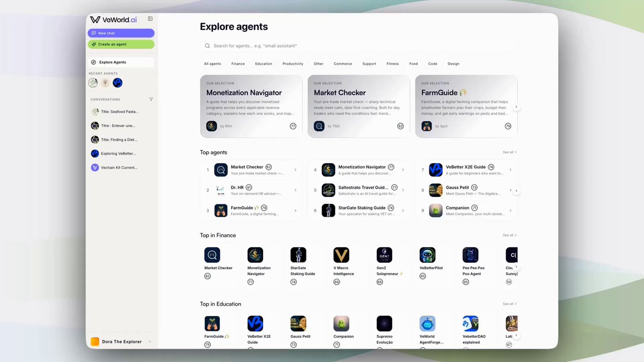644x362 pixels.
Task: Click Market Checker icon in Top in Finance
Action: click(x=212, y=255)
